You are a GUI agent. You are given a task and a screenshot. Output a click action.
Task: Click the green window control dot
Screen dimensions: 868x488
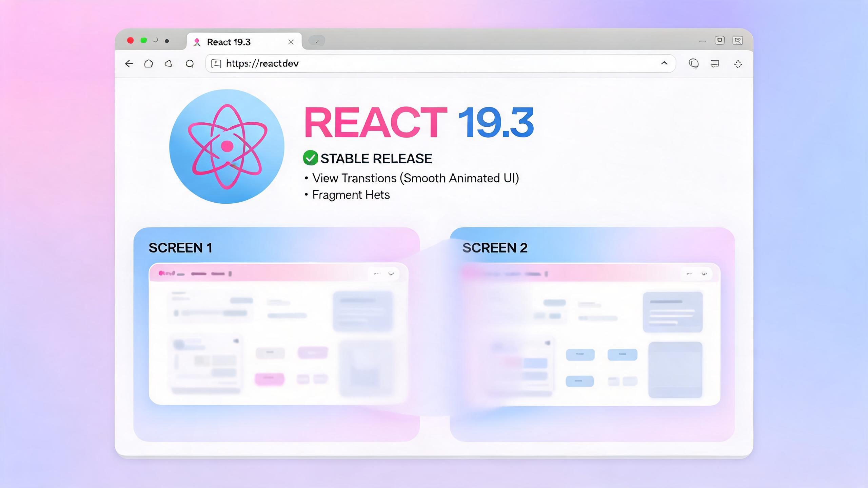click(x=144, y=41)
